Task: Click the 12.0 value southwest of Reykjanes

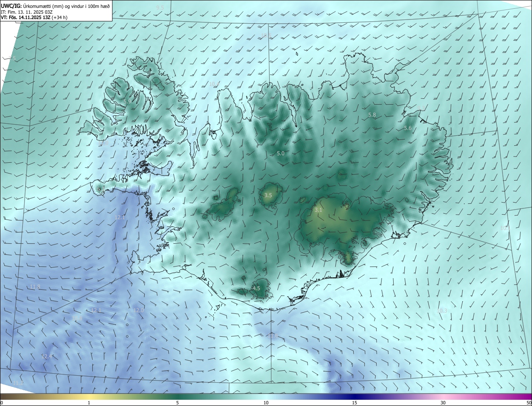Action: [x=138, y=310]
